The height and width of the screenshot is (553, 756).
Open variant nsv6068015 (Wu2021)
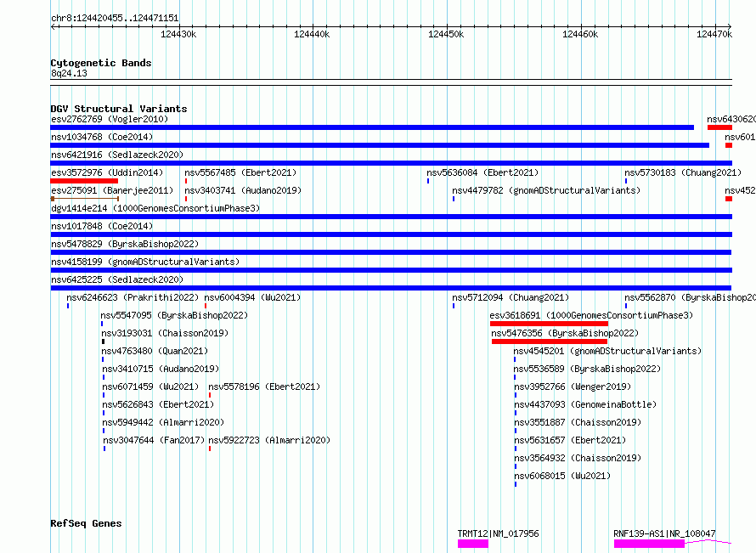pos(562,476)
